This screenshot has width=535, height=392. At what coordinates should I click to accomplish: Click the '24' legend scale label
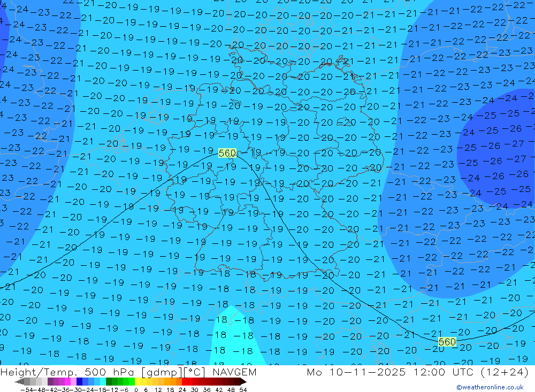click(x=182, y=390)
